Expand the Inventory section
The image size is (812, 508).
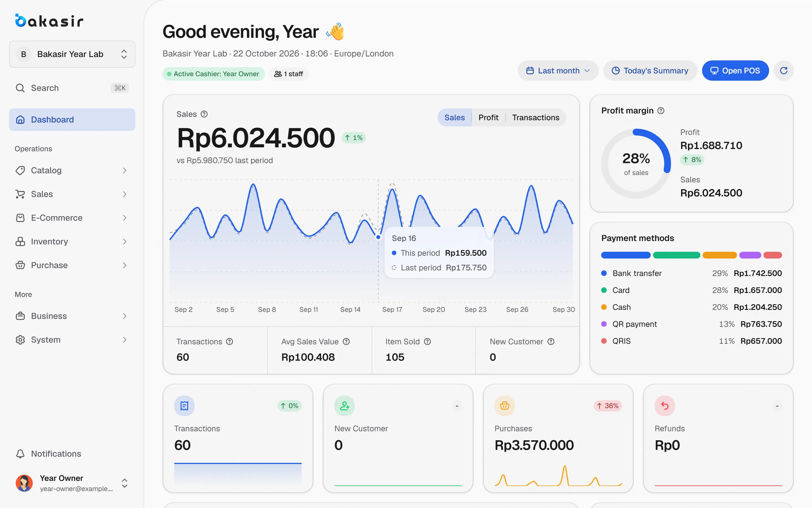[72, 242]
